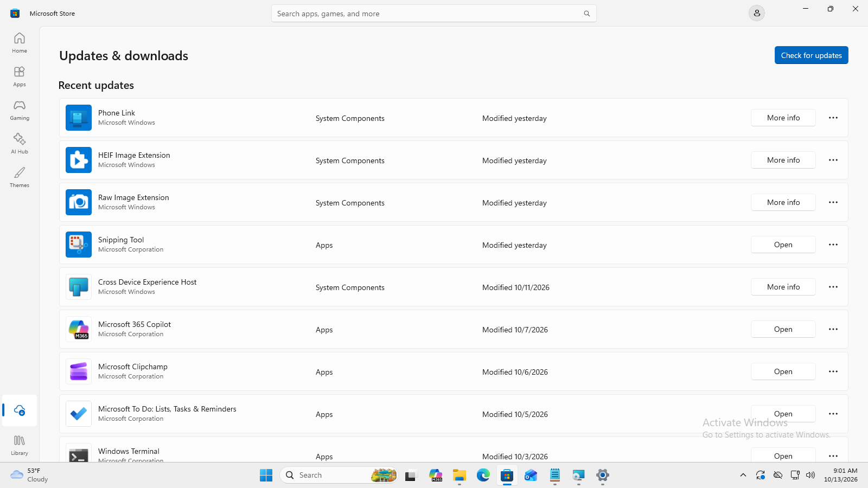The image size is (868, 488).
Task: Open the AI Hub section
Action: (20, 144)
